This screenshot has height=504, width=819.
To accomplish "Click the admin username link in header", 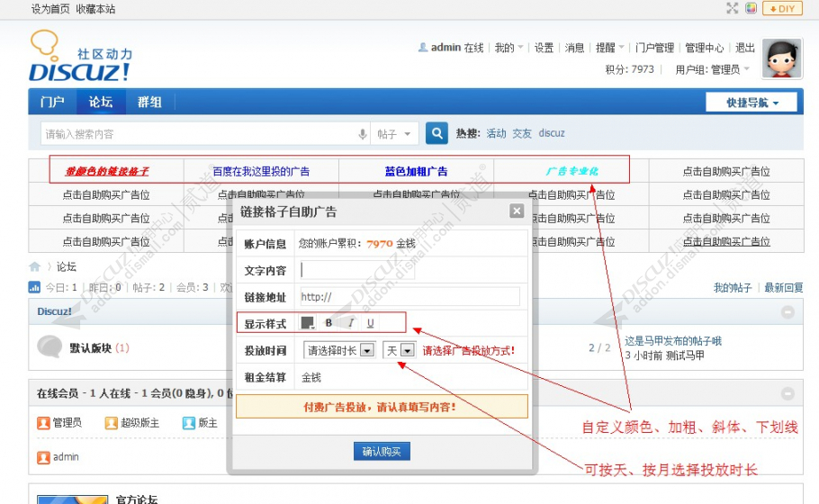I will click(x=445, y=48).
